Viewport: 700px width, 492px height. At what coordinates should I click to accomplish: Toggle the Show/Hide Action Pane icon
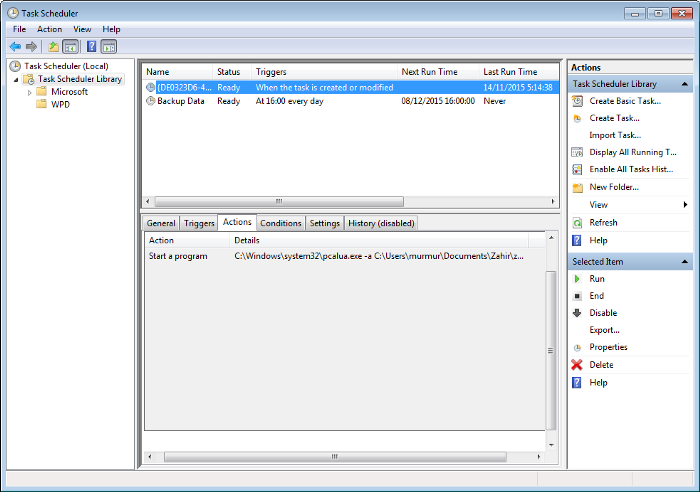[x=108, y=46]
